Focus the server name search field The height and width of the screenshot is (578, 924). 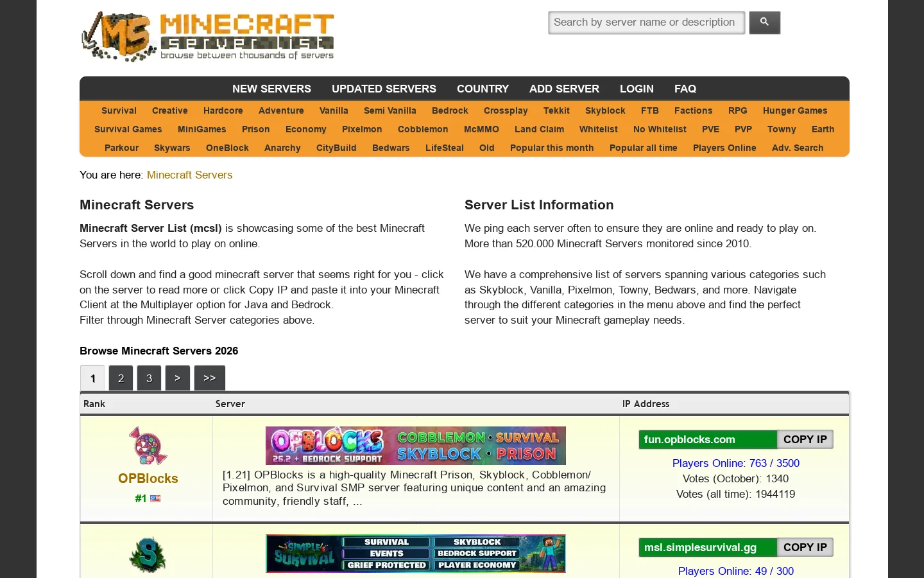[646, 22]
